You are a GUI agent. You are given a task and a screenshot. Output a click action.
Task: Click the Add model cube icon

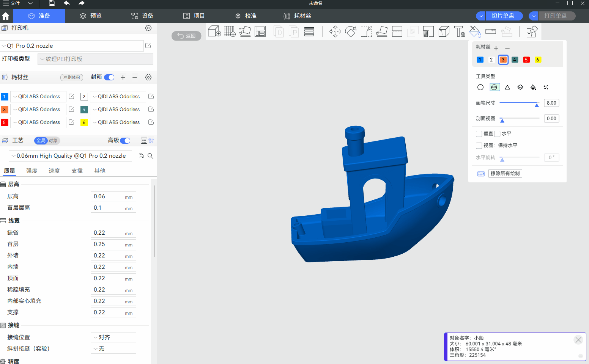click(214, 31)
